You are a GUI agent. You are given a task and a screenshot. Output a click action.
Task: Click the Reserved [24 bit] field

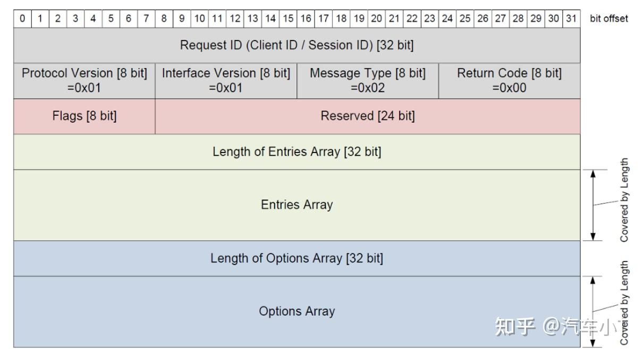[x=367, y=116]
